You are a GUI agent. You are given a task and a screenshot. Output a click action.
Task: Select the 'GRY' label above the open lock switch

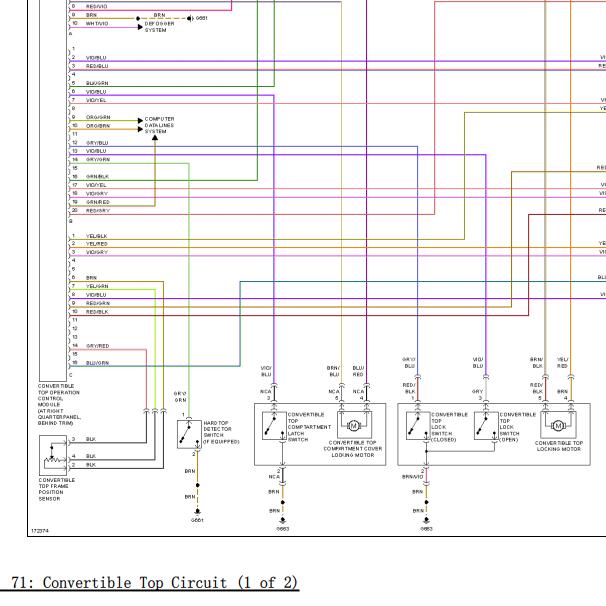[477, 392]
